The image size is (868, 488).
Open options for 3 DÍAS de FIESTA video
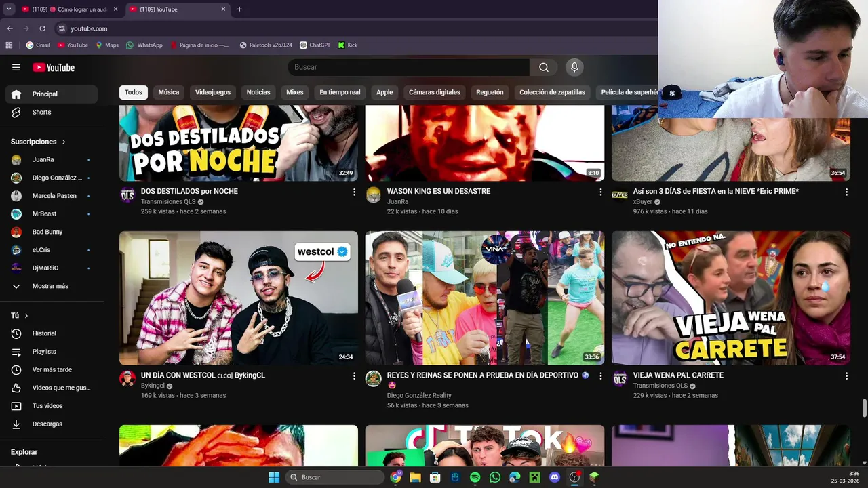pos(846,192)
